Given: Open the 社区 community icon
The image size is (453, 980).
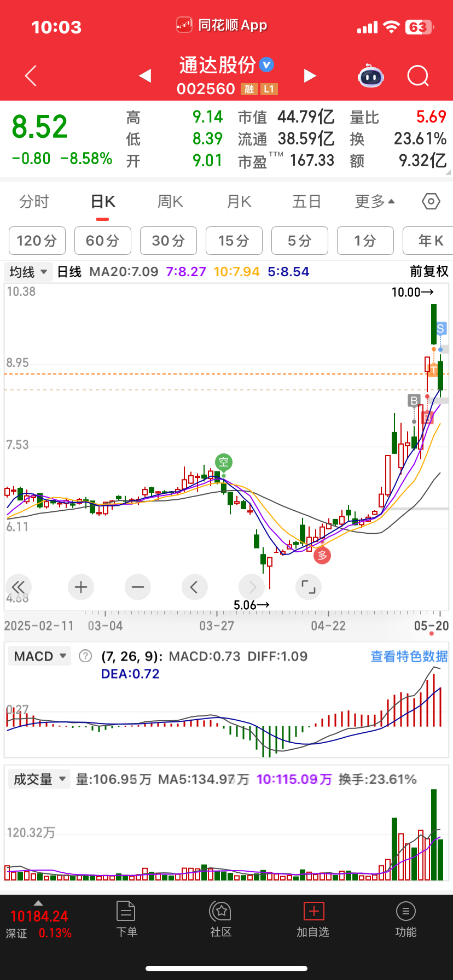Looking at the screenshot, I should (x=221, y=919).
